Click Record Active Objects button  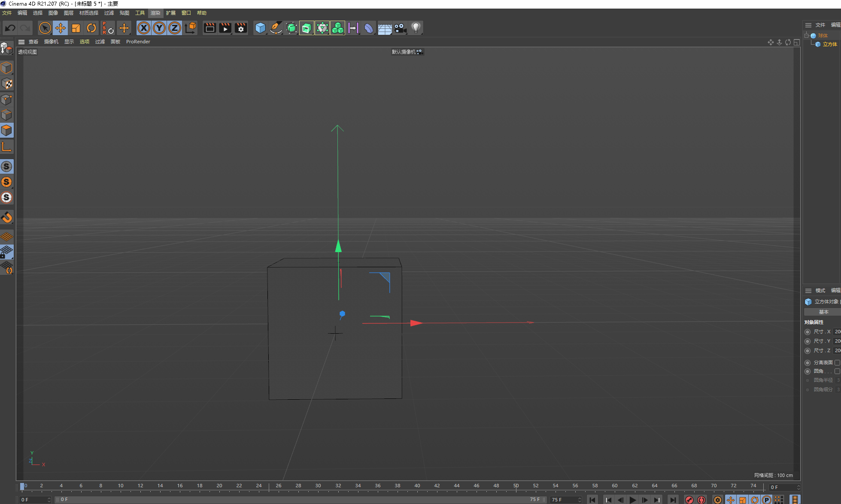tap(689, 500)
